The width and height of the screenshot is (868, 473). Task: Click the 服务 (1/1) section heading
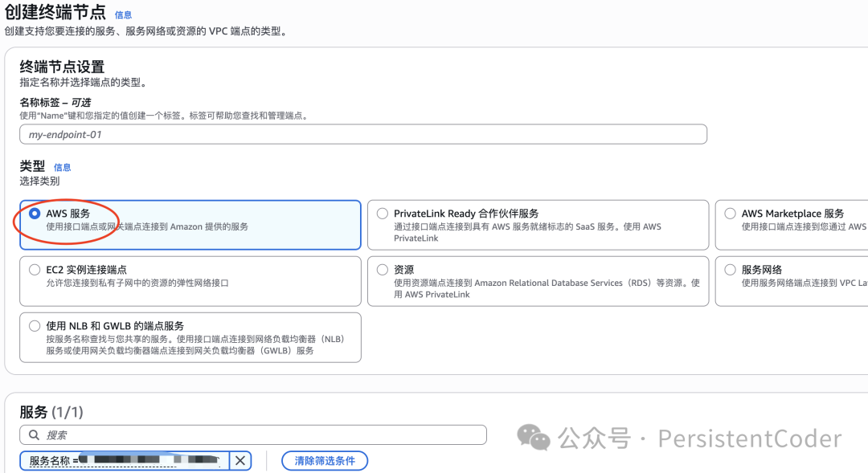coord(51,412)
